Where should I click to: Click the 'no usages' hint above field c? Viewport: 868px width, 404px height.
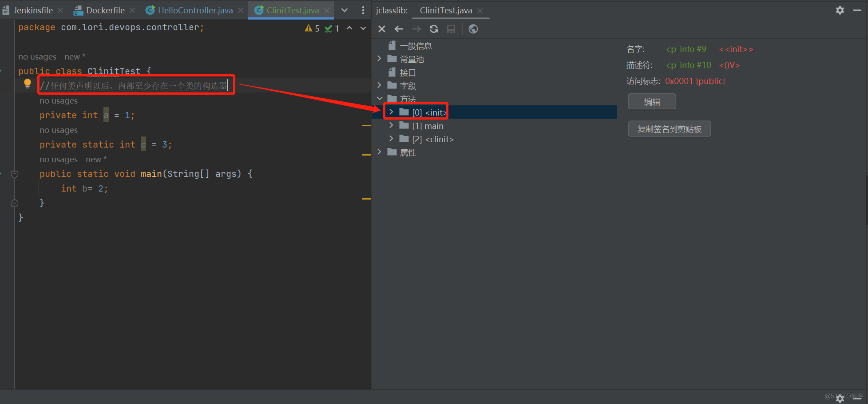point(59,130)
